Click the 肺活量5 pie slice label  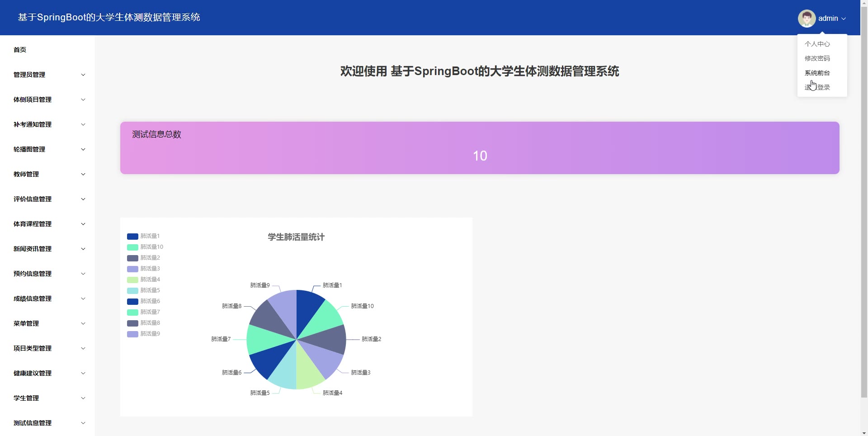click(260, 393)
